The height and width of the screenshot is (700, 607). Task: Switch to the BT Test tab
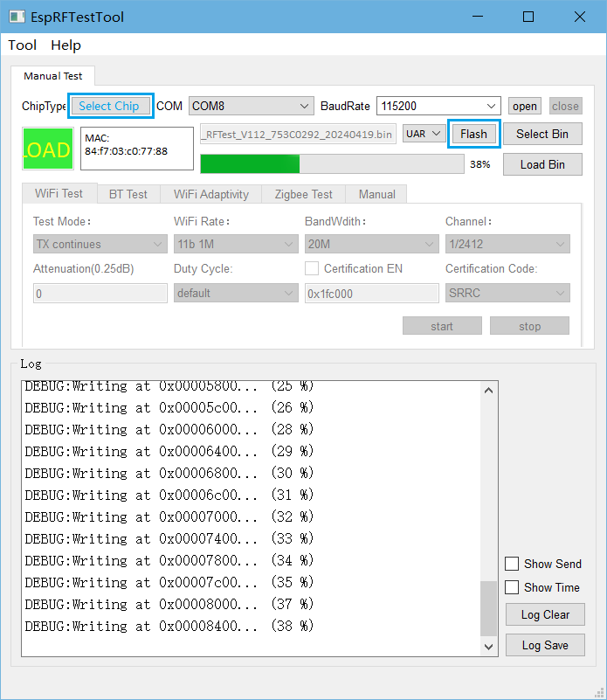click(128, 194)
